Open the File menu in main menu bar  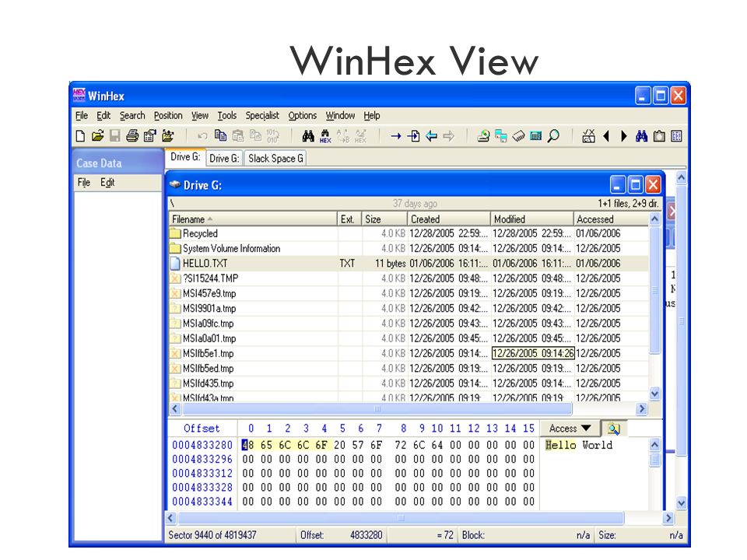[x=82, y=116]
